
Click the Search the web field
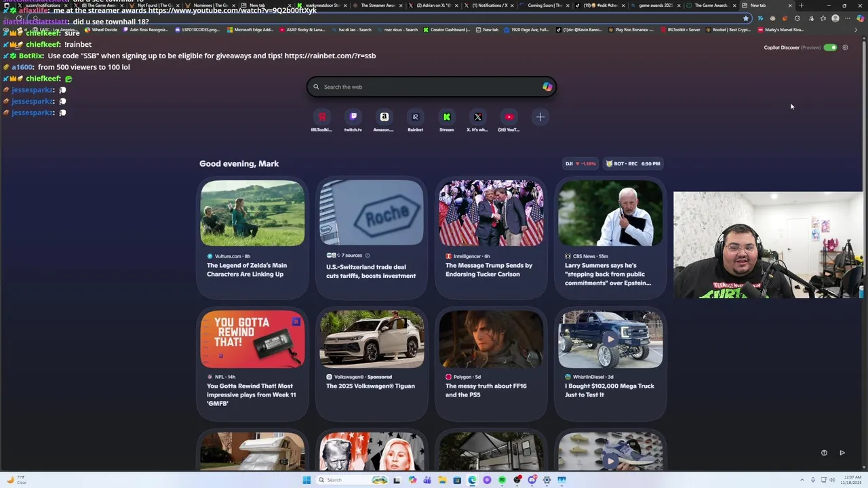coord(431,87)
